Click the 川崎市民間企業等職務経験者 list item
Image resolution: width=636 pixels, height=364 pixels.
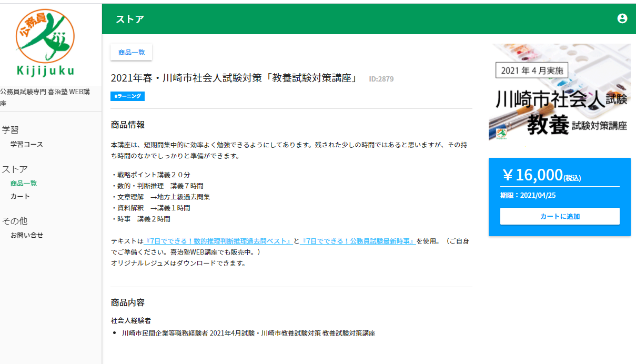pyautogui.click(x=248, y=333)
